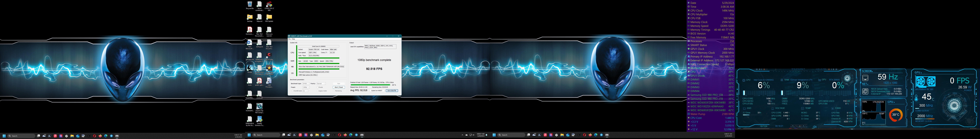Viewport: 980px width, 139px height.
Task: Expand the Priority dropdown showing Normal
Action: (321, 83)
